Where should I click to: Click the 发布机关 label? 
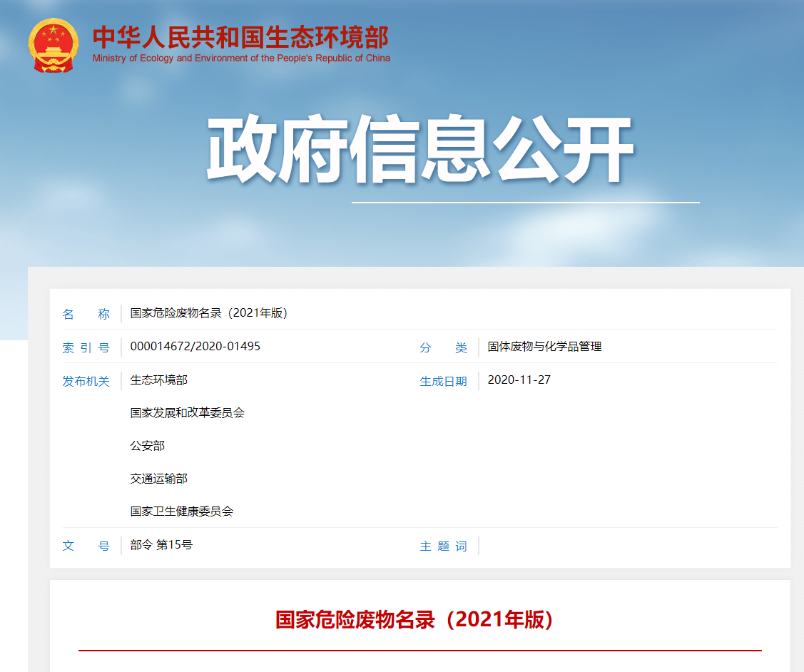click(86, 382)
